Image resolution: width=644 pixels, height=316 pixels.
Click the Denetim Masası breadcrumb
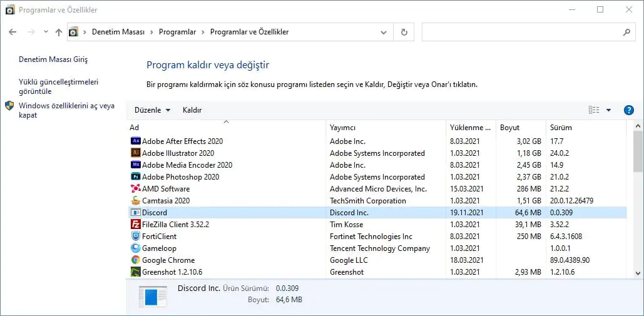pyautogui.click(x=118, y=32)
